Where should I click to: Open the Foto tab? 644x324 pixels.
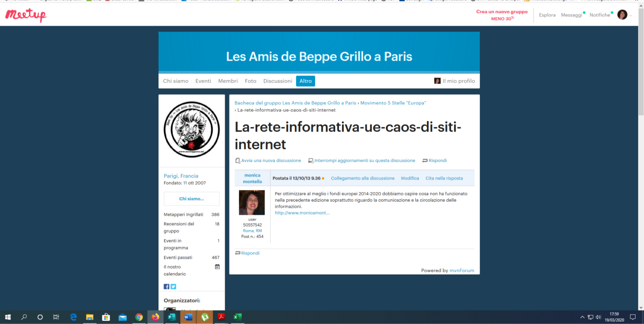tap(251, 81)
